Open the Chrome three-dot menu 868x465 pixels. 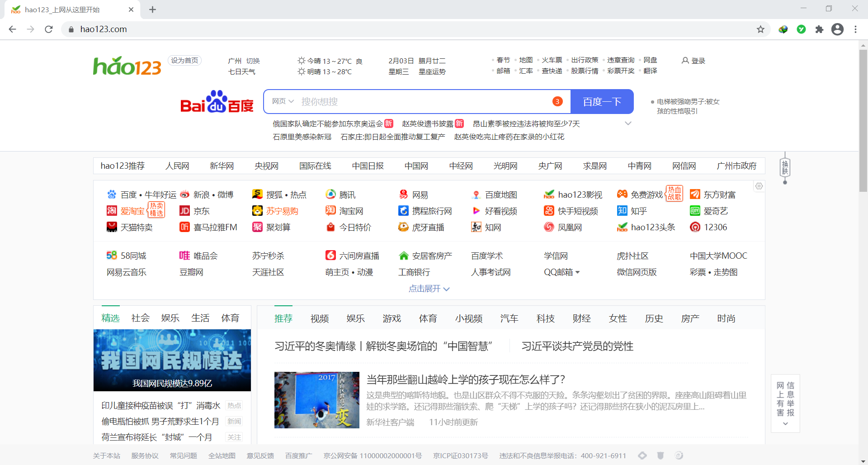(855, 29)
